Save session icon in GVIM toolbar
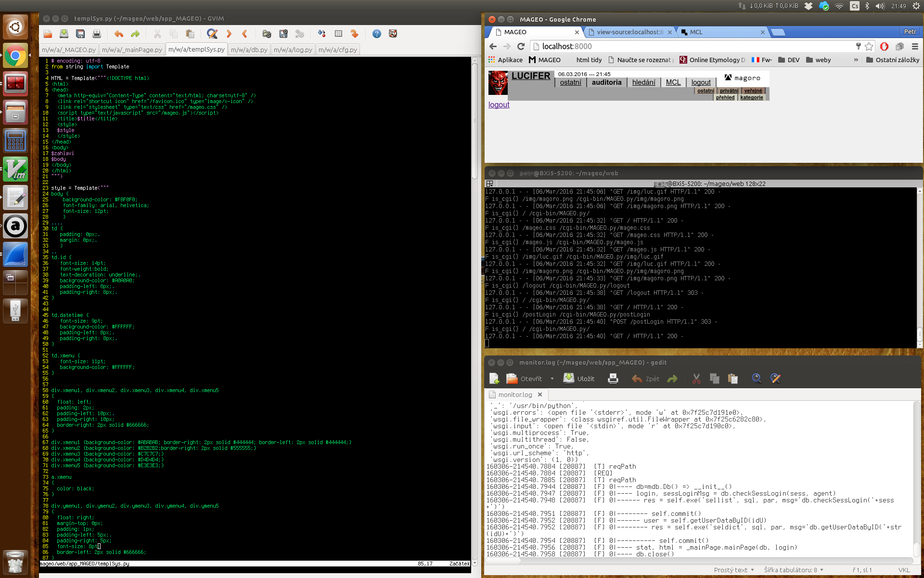This screenshot has height=578, width=924. click(x=283, y=34)
